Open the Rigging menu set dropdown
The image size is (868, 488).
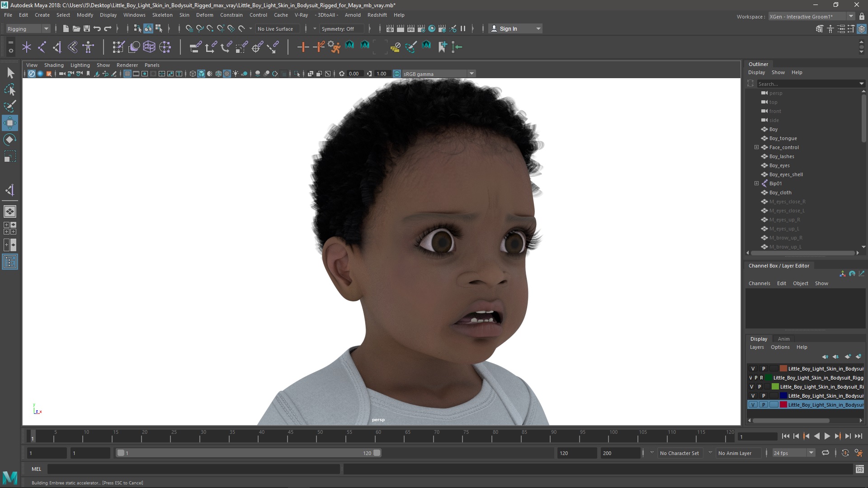pos(28,28)
